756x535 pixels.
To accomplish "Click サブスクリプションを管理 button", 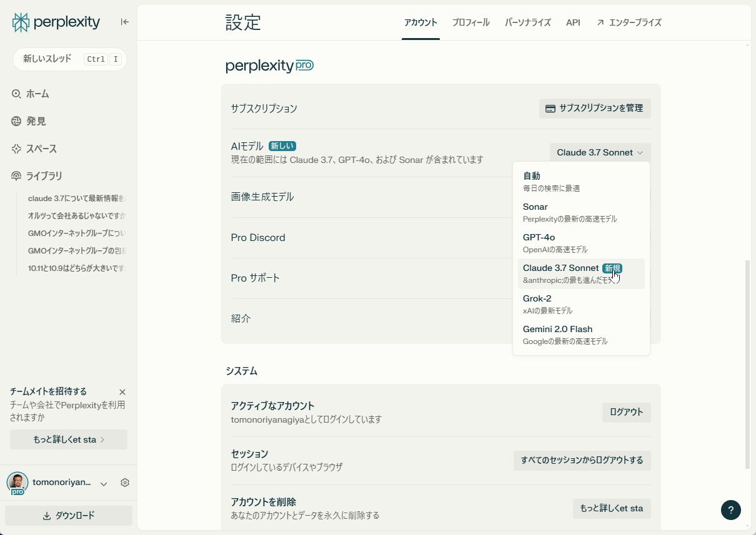I will 595,109.
